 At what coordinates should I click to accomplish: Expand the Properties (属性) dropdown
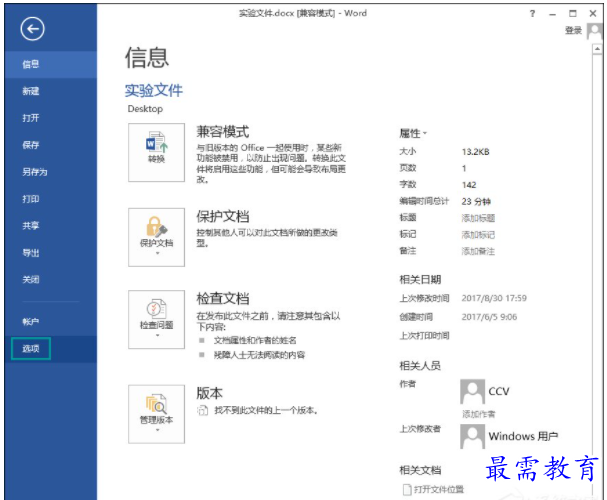click(413, 134)
